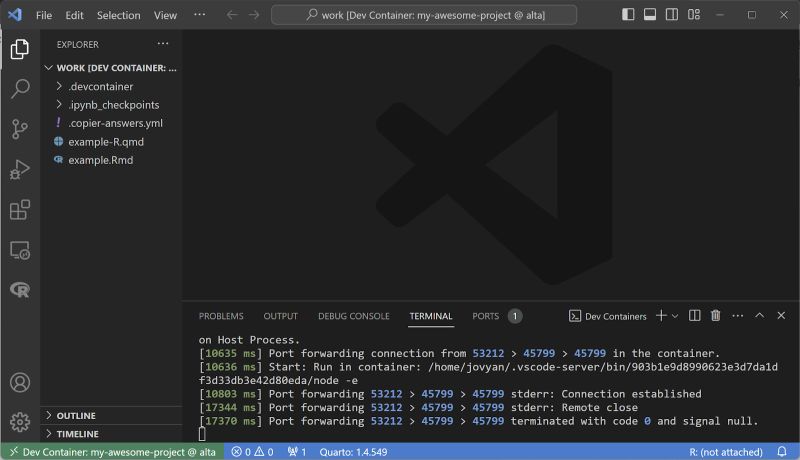The image size is (800, 460).
Task: Switch to the Problems tab
Action: pos(221,316)
